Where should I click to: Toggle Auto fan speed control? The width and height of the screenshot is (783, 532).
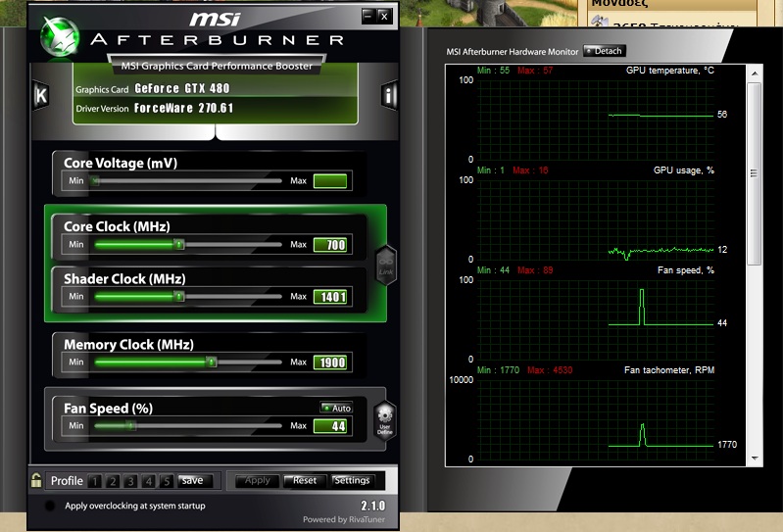(336, 408)
